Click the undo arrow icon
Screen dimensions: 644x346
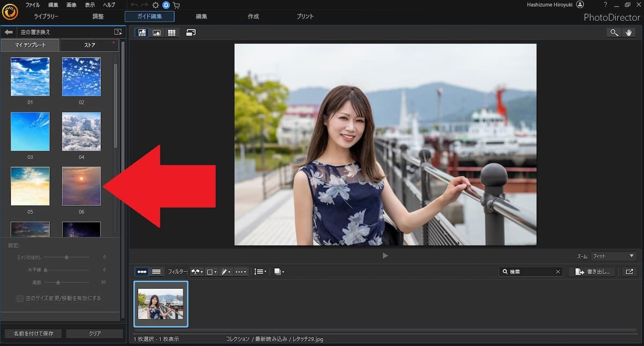[134, 5]
